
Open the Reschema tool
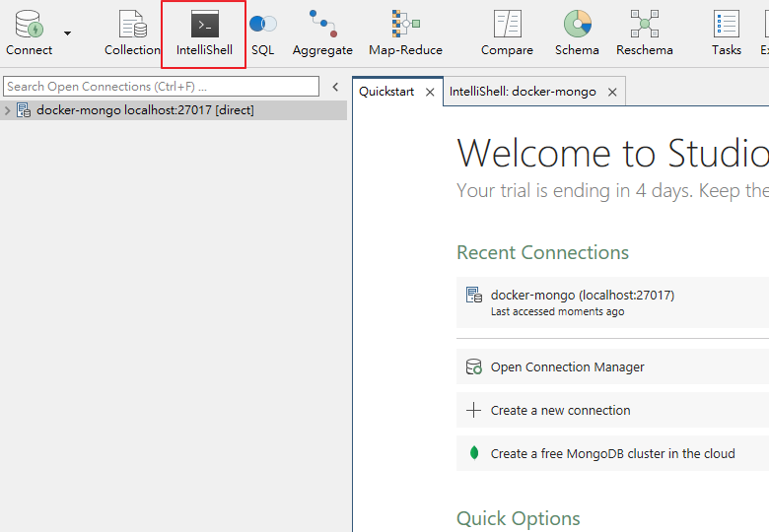pos(645,33)
